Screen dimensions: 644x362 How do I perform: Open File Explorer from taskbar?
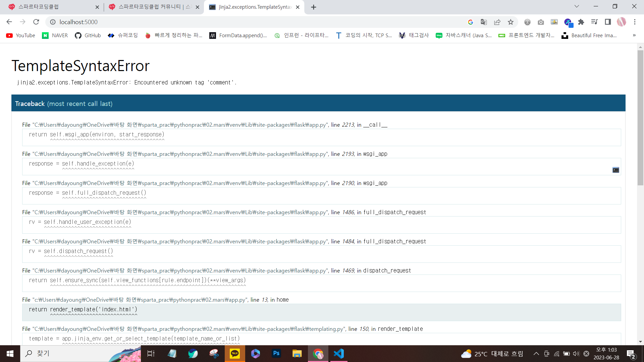pyautogui.click(x=297, y=354)
